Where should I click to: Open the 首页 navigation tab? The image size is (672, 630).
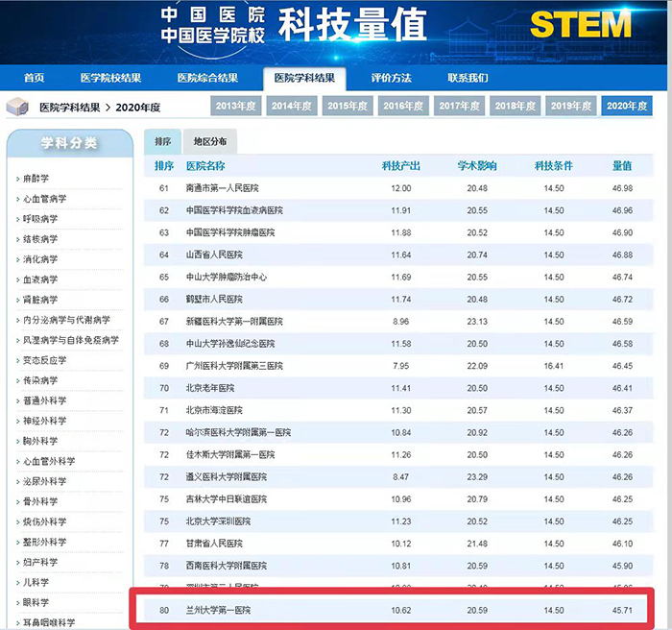[x=35, y=78]
